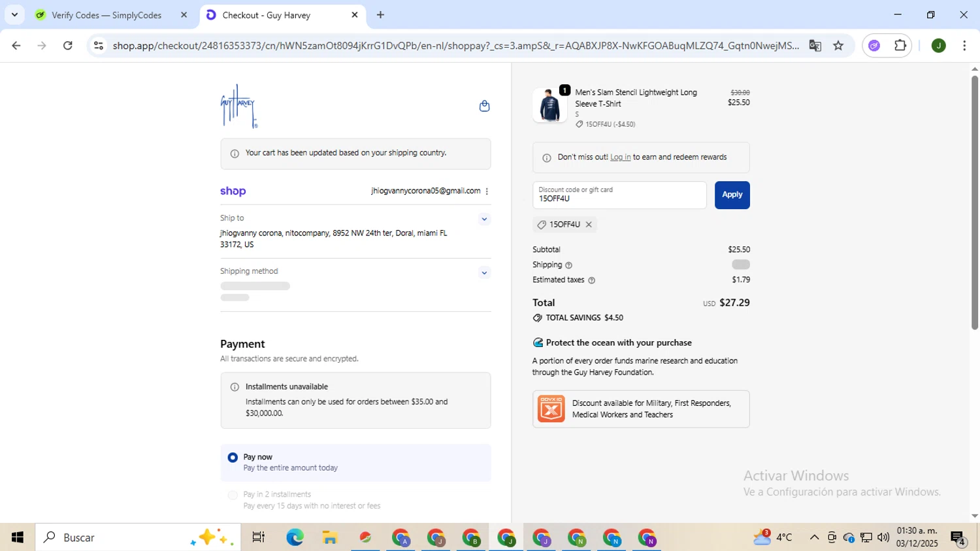This screenshot has height=551, width=980.
Task: Select Pay in 2 installments option
Action: pos(233,495)
